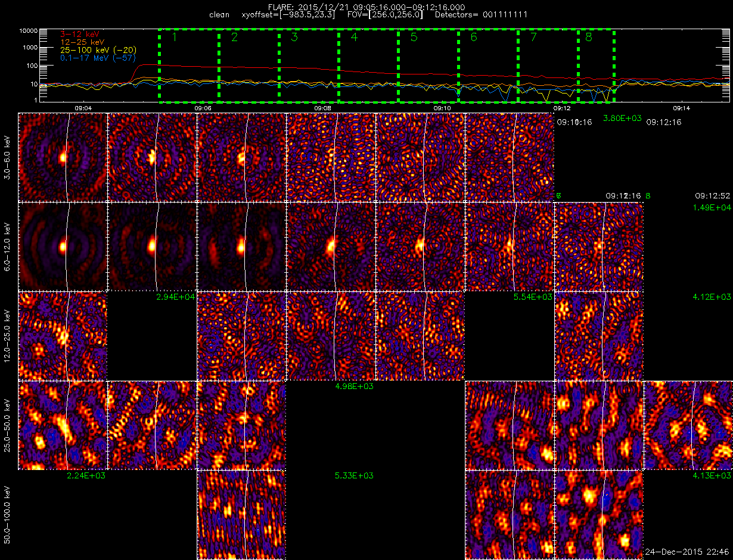
Task: View the 12.0-25.0 keV image for interval 4
Action: tap(331, 335)
